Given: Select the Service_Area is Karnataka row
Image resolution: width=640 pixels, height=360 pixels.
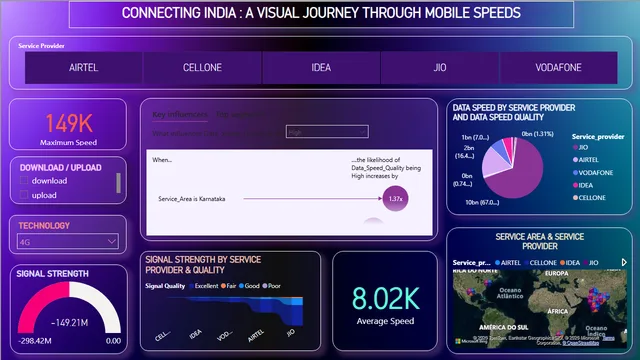Looking at the screenshot, I should pos(192,199).
